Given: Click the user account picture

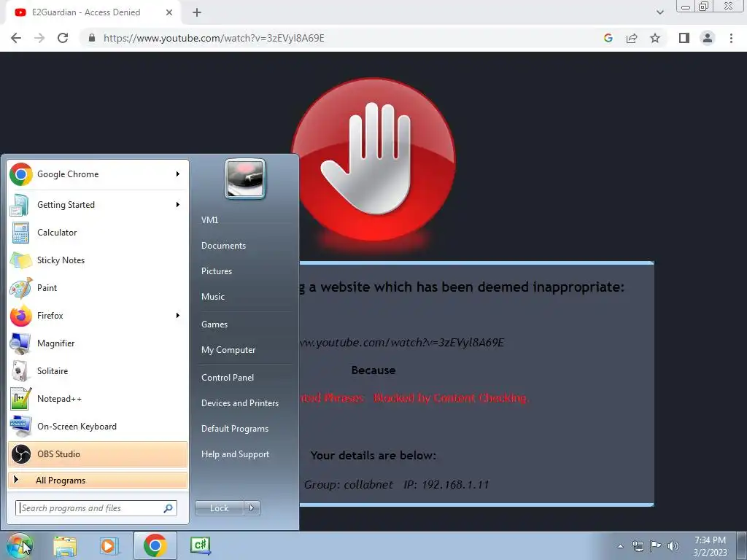Looking at the screenshot, I should click(245, 179).
